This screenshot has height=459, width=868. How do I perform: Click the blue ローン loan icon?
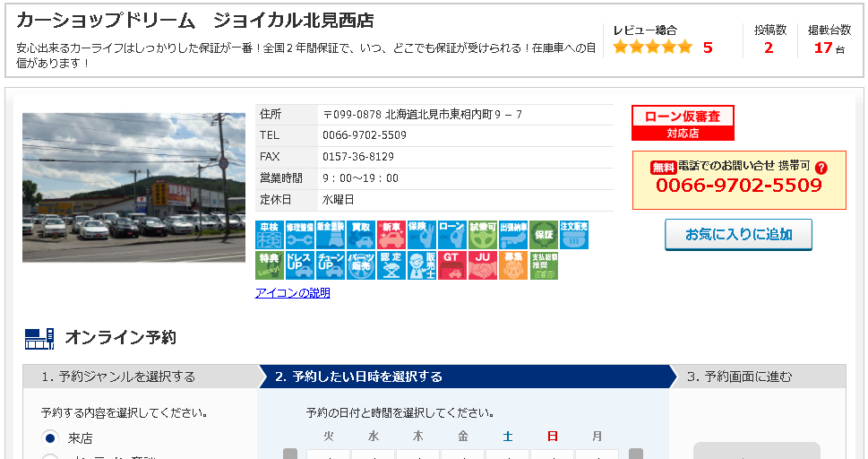(452, 235)
